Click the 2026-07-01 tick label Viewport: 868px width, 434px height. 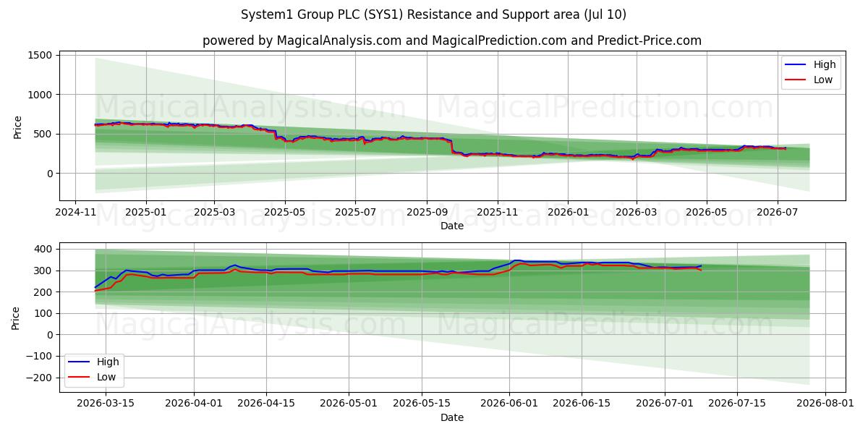664,404
